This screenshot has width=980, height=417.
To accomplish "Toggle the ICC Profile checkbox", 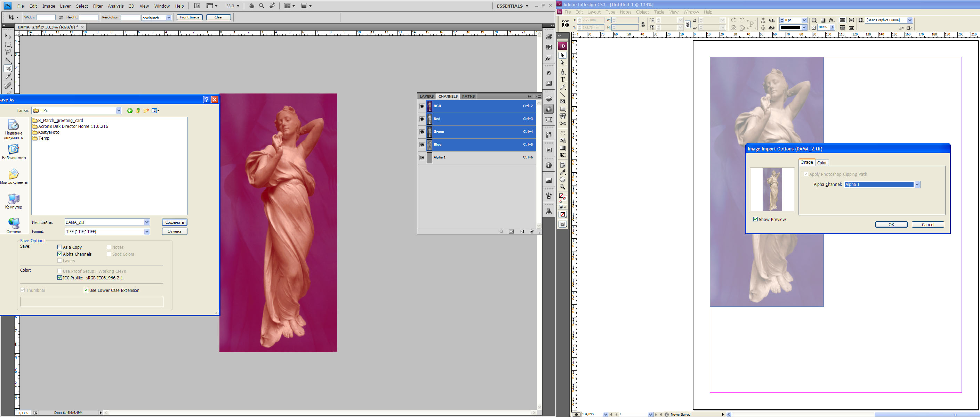I will tap(60, 278).
